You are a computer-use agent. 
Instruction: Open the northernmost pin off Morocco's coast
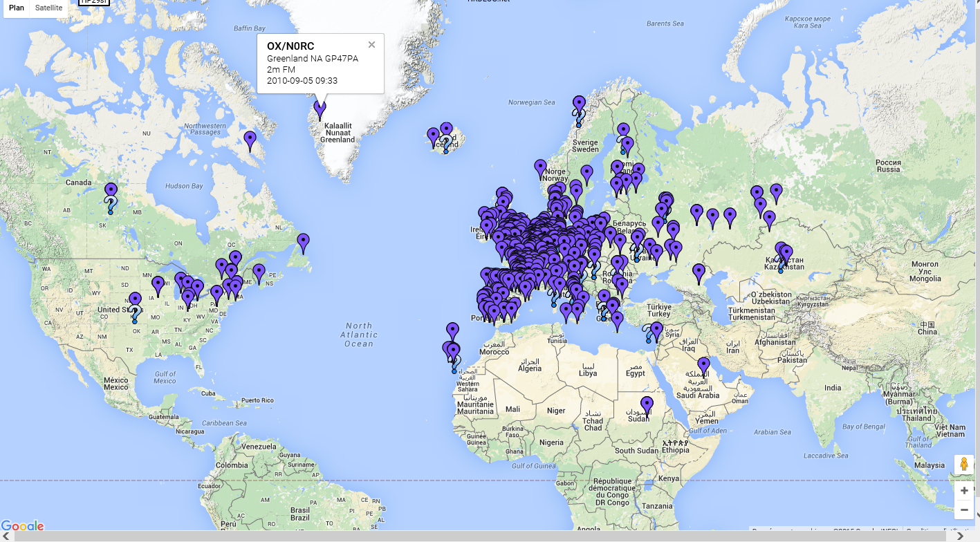click(x=452, y=333)
